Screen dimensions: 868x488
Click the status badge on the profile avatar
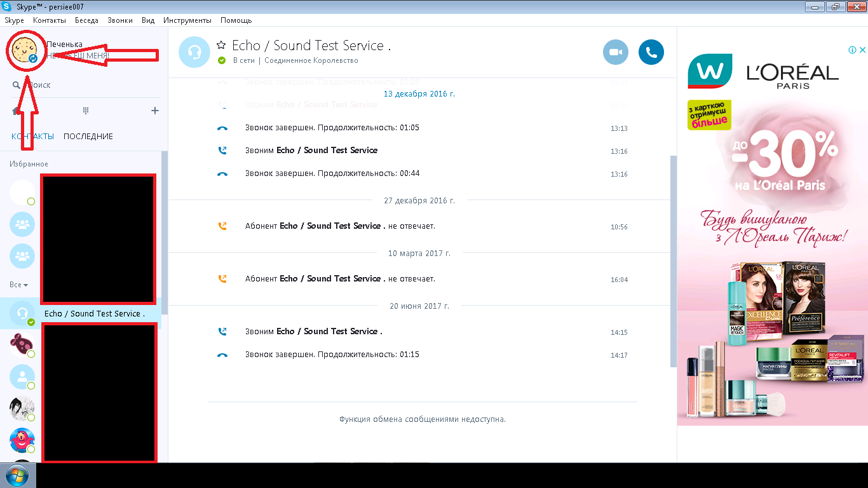click(x=33, y=58)
